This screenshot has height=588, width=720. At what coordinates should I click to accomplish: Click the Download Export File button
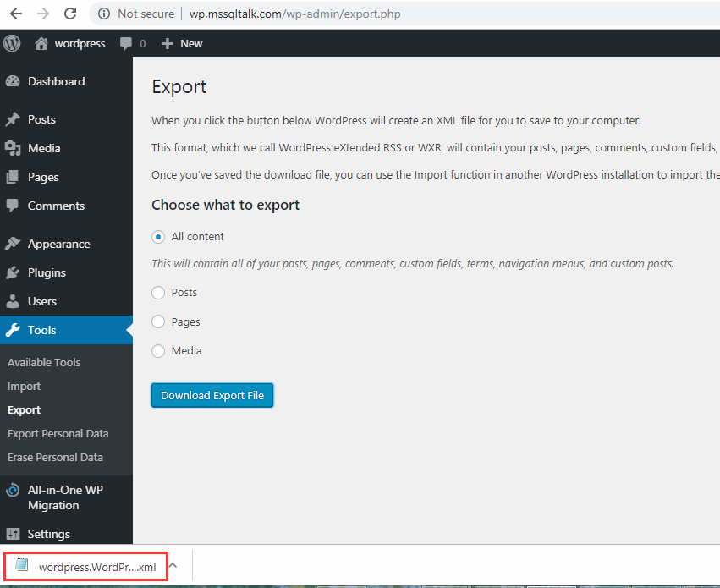tap(212, 395)
